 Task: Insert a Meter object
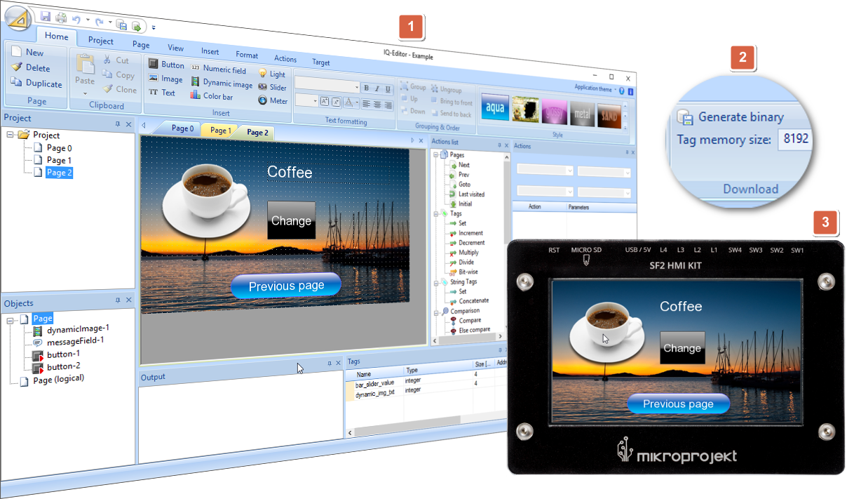click(273, 100)
